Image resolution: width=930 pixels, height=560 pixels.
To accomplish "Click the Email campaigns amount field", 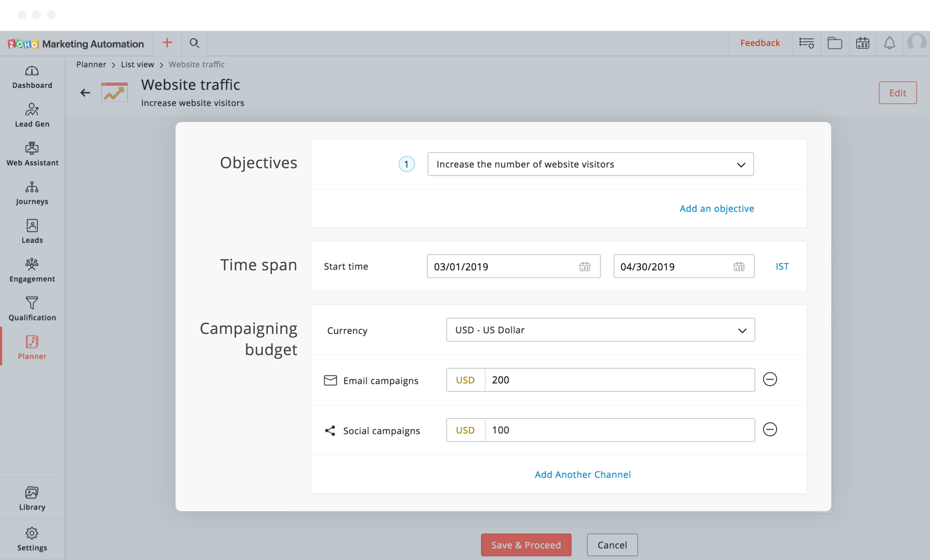I will click(x=619, y=380).
